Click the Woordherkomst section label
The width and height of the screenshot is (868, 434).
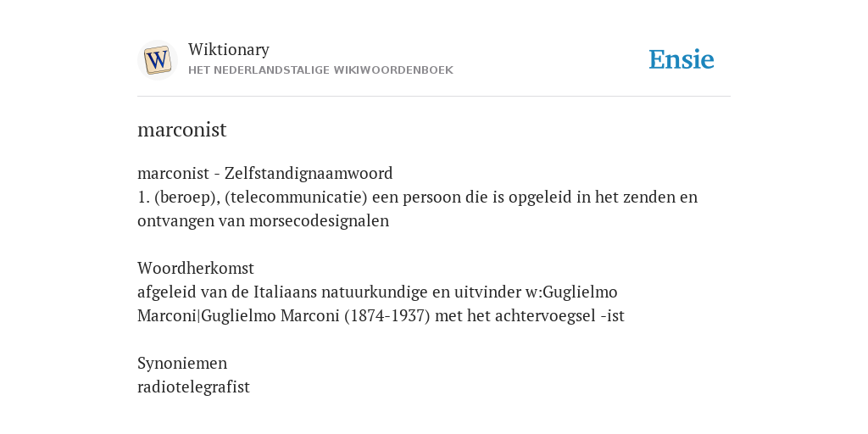point(196,269)
